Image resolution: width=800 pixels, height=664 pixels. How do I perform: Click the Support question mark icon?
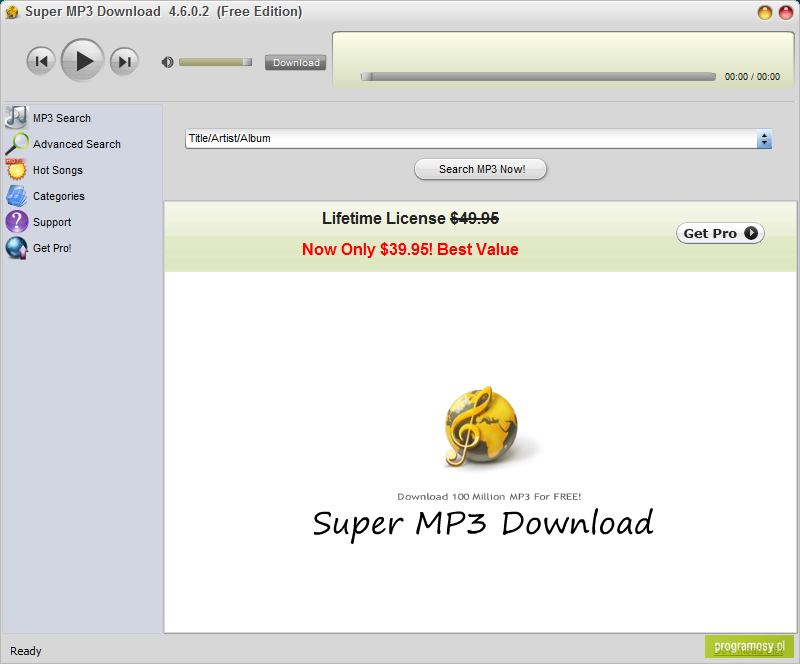click(x=17, y=222)
